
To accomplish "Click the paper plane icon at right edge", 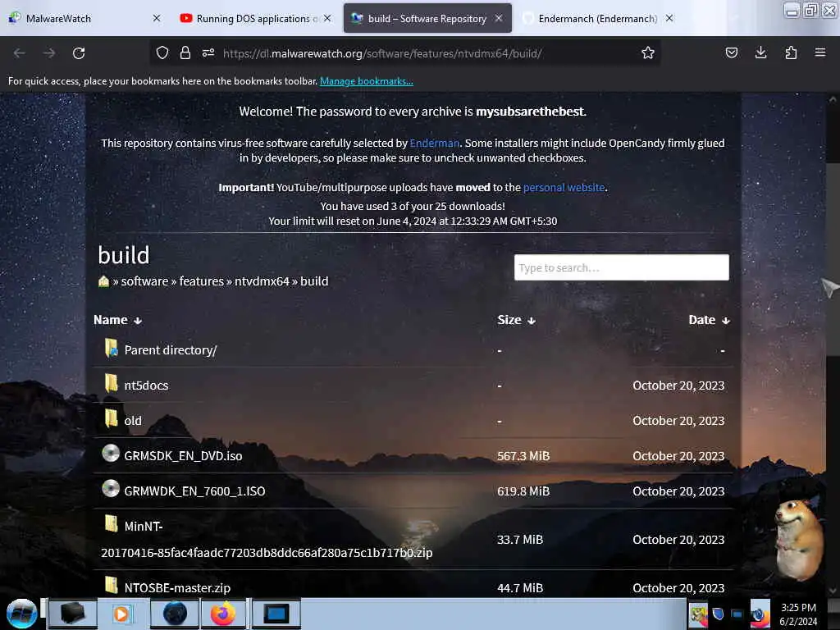I will pos(829,288).
